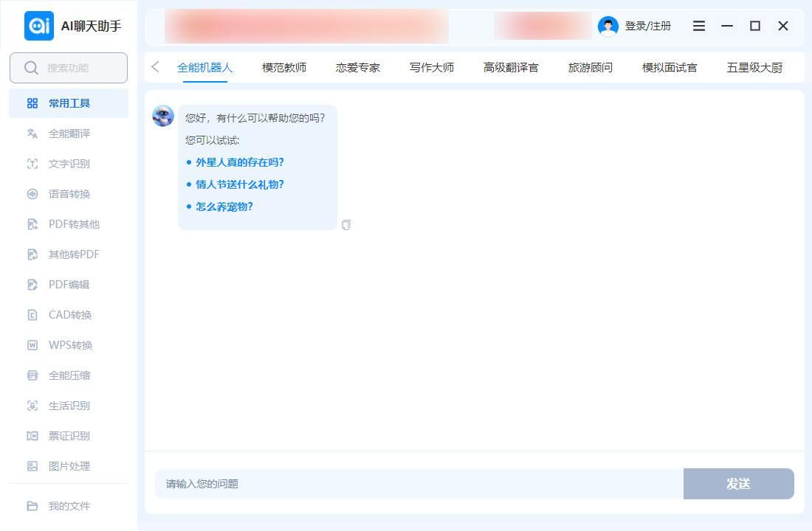The image size is (812, 531).
Task: Open 票证识别 from the sidebar
Action: coord(69,436)
